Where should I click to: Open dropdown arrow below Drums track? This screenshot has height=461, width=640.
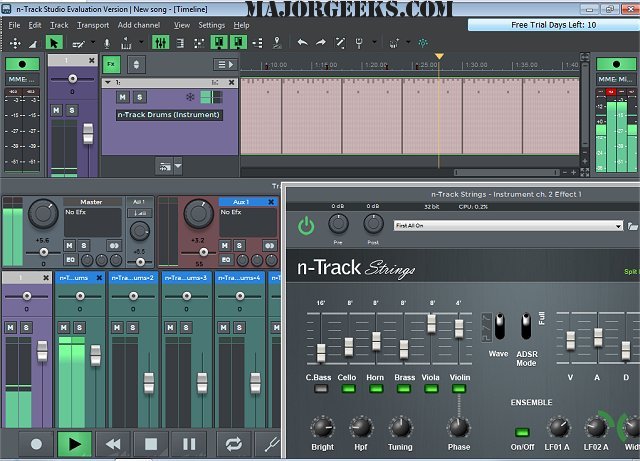[177, 165]
